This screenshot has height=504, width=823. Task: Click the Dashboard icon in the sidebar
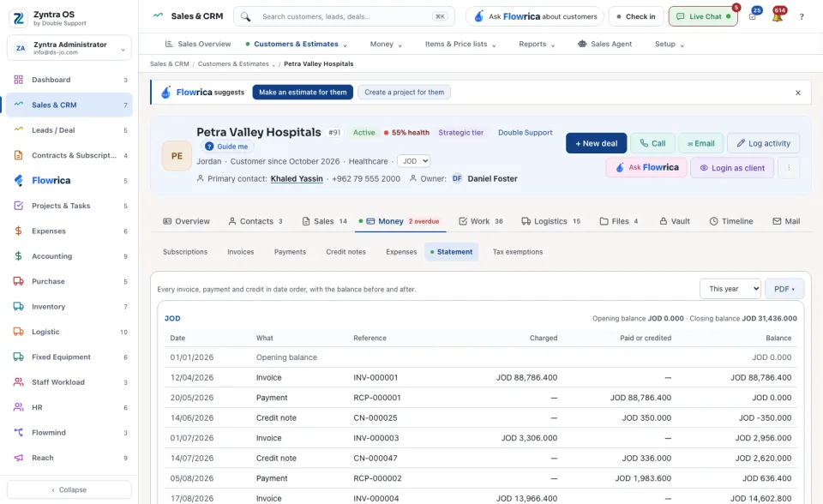pyautogui.click(x=18, y=80)
